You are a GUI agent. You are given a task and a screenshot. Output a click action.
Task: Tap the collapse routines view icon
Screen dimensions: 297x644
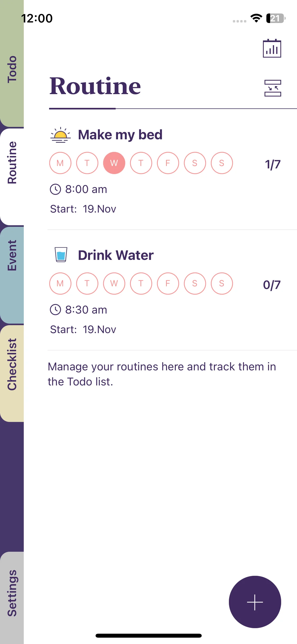pyautogui.click(x=273, y=88)
